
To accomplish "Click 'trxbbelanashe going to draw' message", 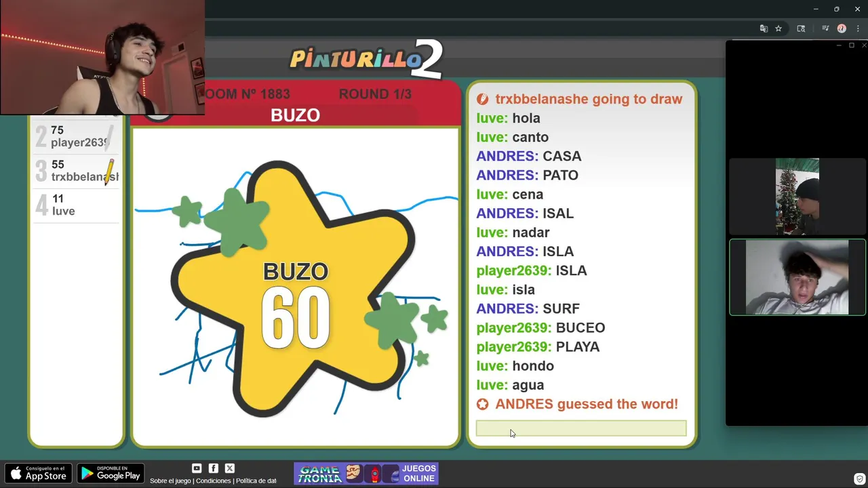I will click(589, 99).
